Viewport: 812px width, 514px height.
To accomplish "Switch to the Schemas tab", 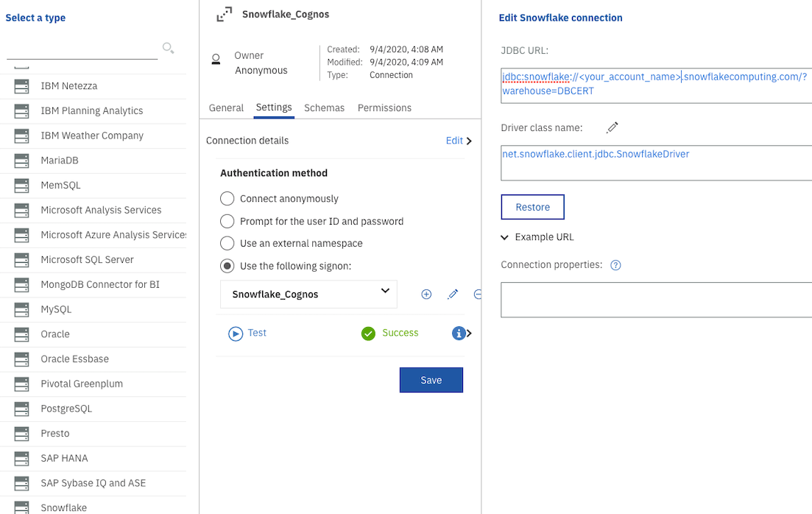I will (324, 108).
